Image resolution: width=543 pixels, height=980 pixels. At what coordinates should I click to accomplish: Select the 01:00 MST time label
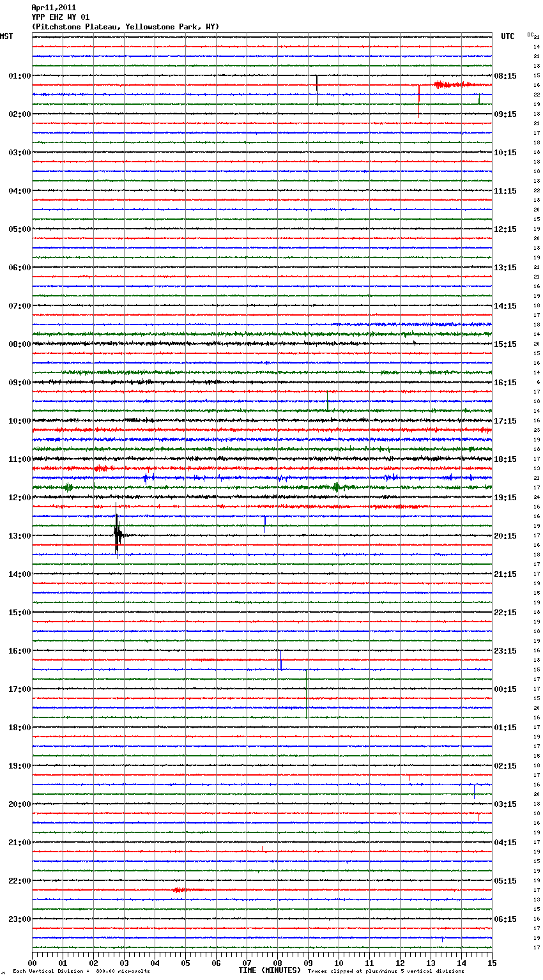click(x=20, y=76)
